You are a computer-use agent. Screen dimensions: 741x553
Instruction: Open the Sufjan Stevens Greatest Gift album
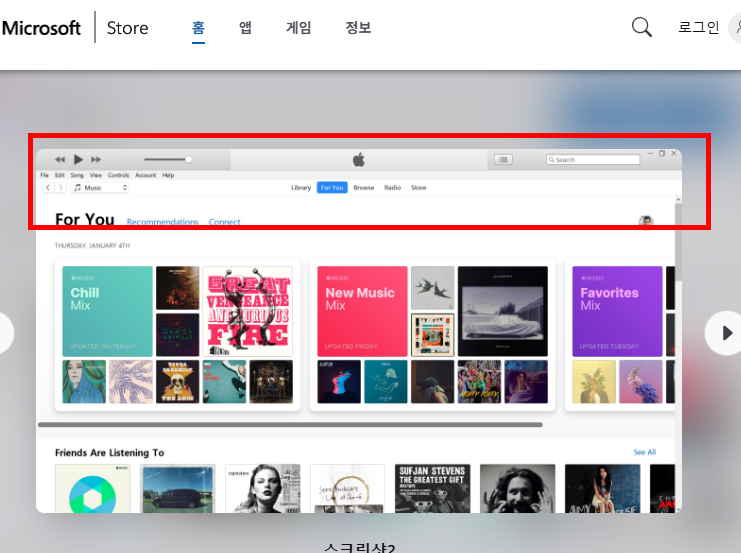click(432, 488)
